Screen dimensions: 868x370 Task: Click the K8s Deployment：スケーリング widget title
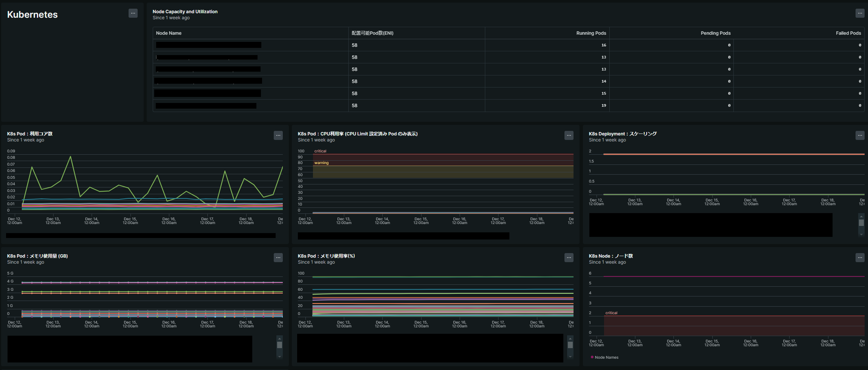(623, 134)
